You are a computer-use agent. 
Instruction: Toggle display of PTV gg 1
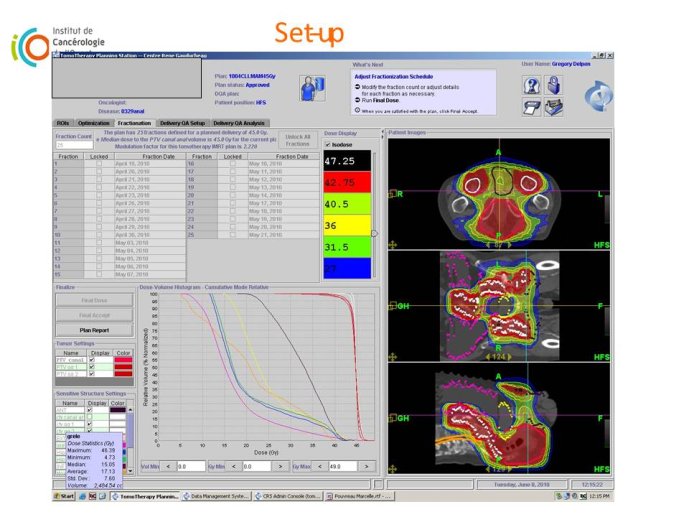(x=92, y=367)
